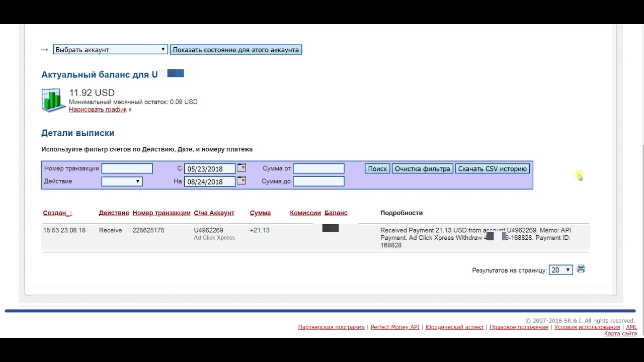Click the start date field 05/23/2018
The height and width of the screenshot is (362, 644).
point(210,169)
